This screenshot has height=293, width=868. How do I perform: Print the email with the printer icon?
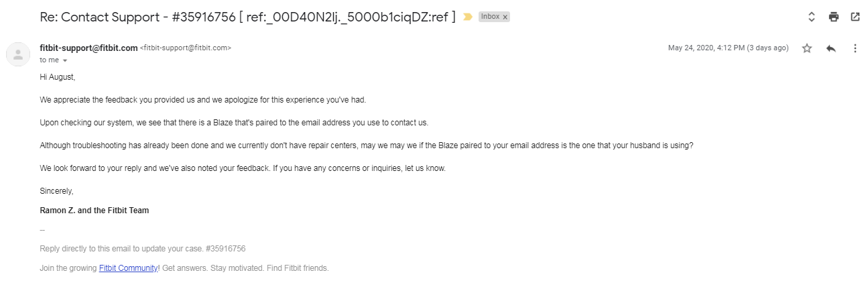pos(833,17)
